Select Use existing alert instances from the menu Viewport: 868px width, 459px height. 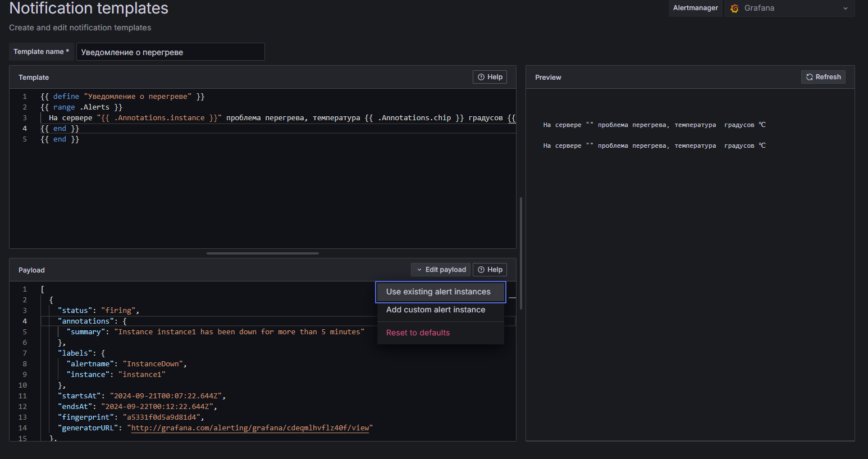(x=438, y=292)
